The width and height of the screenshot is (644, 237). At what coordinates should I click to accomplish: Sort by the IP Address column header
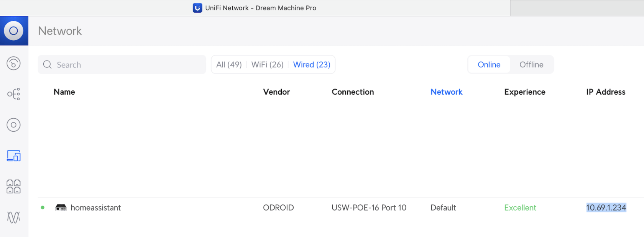point(605,92)
